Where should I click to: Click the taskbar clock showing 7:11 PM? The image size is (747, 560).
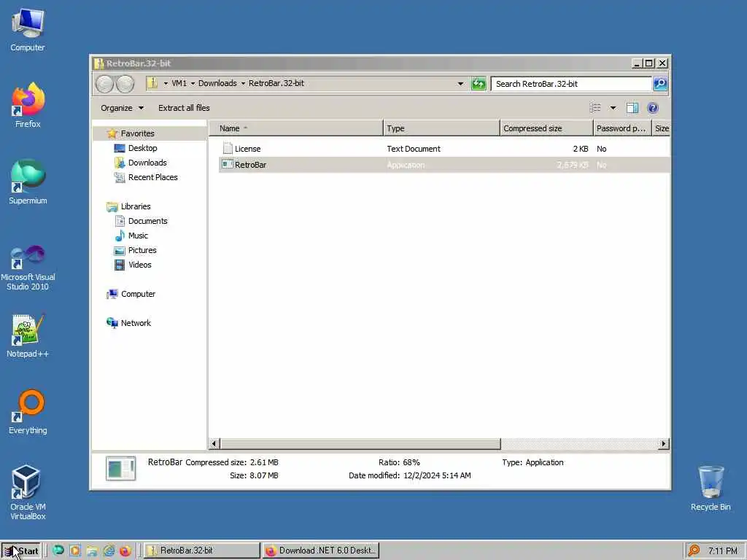(722, 551)
